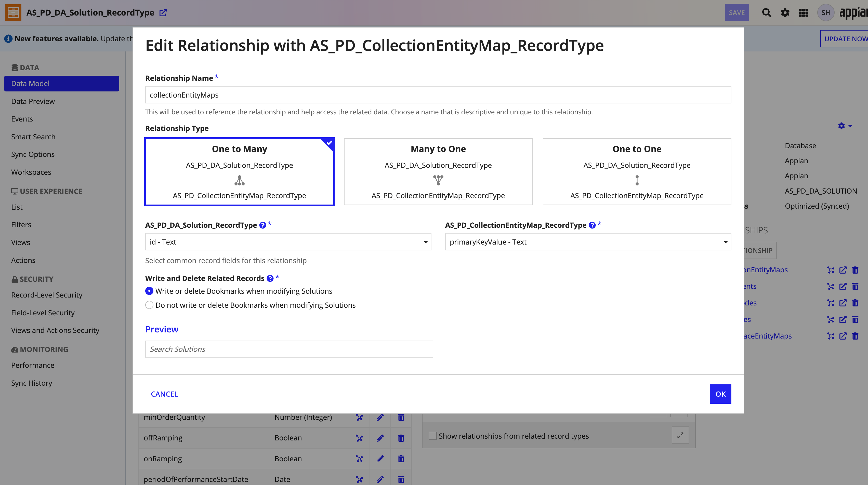The height and width of the screenshot is (485, 868).
Task: Click the Relationship Name input field
Action: pyautogui.click(x=438, y=95)
